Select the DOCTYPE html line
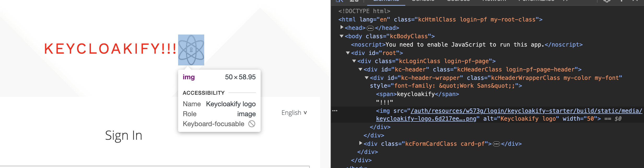The width and height of the screenshot is (644, 168). pyautogui.click(x=364, y=11)
